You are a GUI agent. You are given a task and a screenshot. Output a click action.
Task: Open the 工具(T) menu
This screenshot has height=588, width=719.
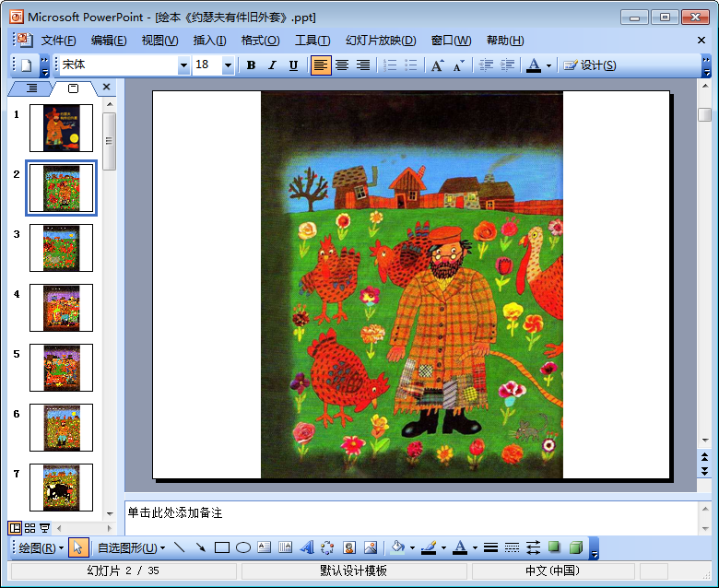point(312,41)
